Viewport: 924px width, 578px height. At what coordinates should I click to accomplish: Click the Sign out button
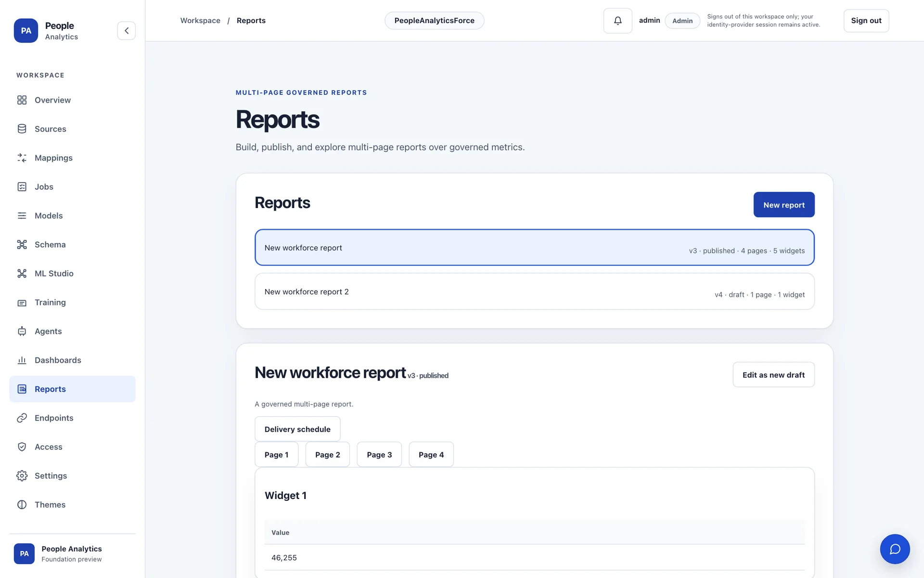click(866, 21)
